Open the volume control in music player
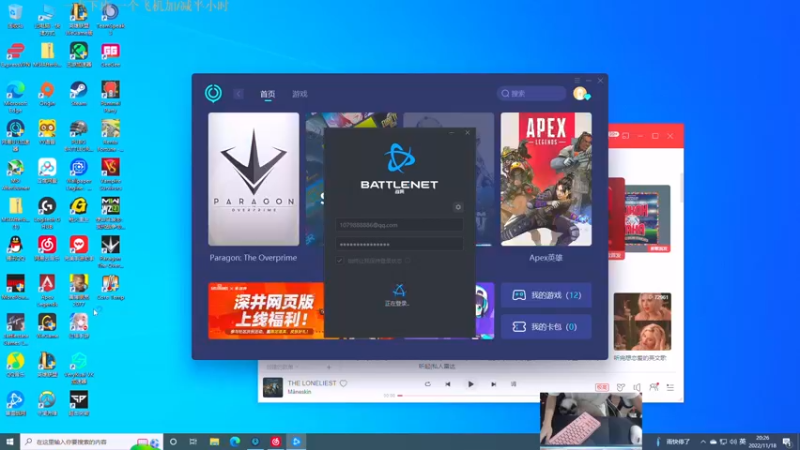Image resolution: width=800 pixels, height=450 pixels. [637, 388]
